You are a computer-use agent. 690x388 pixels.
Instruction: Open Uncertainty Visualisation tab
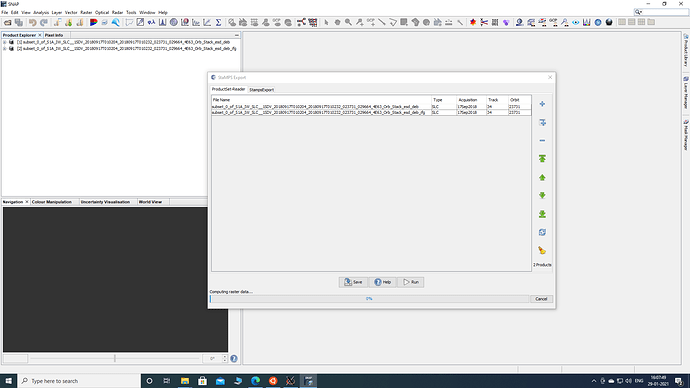click(105, 202)
